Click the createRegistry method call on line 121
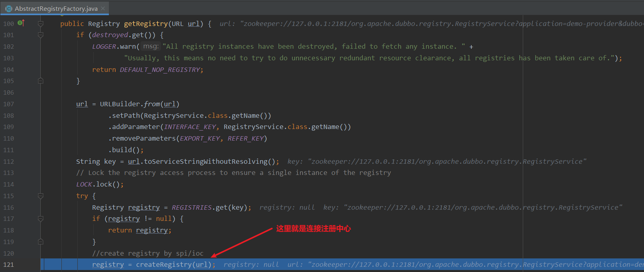Image resolution: width=644 pixels, height=272 pixels. click(x=163, y=265)
